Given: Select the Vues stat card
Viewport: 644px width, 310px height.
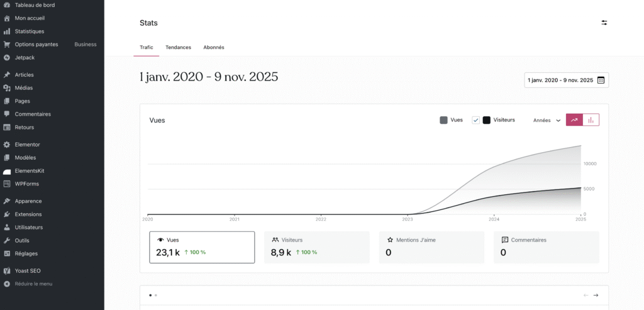Looking at the screenshot, I should click(x=202, y=247).
